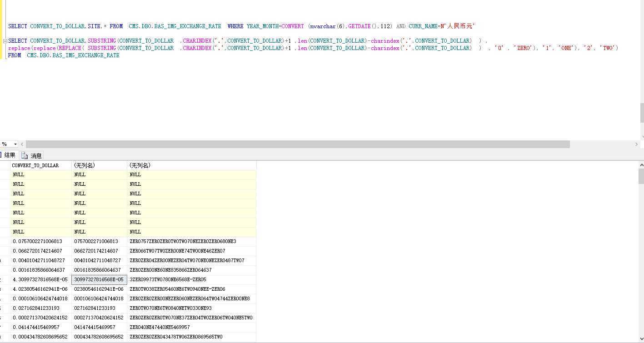The width and height of the screenshot is (644, 343).
Task: Select cell 0.000434782608695652
Action: click(41, 337)
